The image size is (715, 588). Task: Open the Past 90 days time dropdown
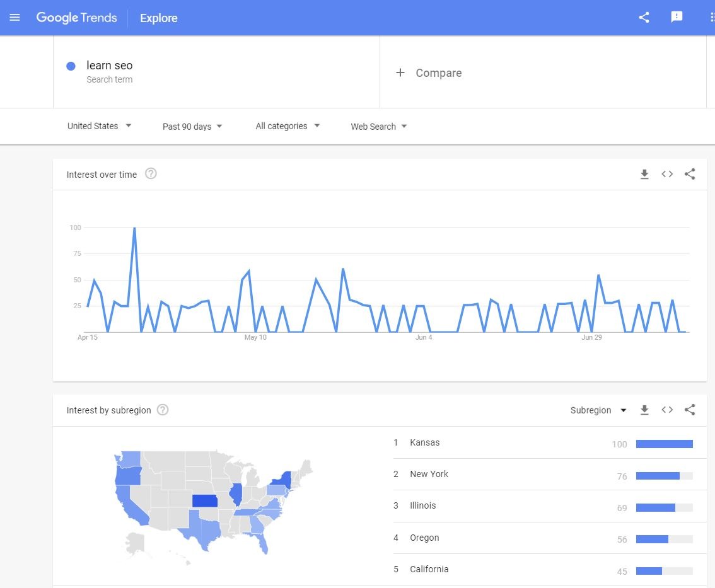click(x=192, y=126)
